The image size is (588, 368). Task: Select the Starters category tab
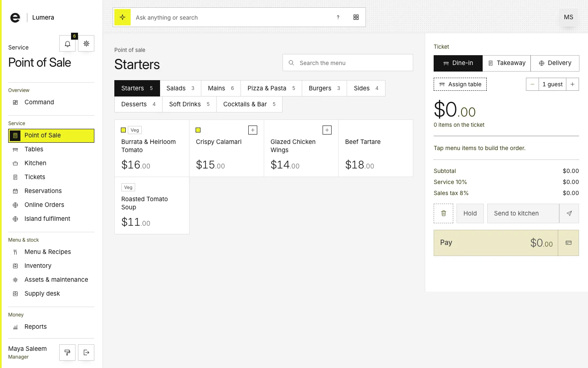(137, 88)
